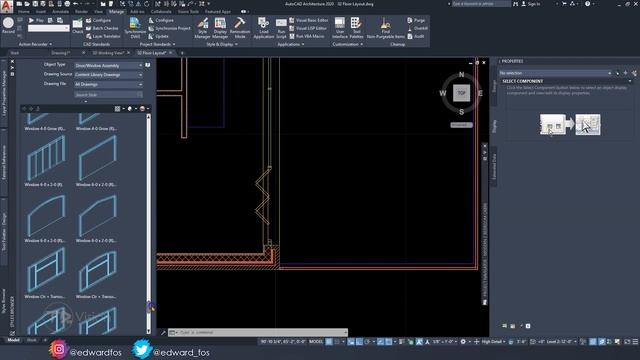Switch to the Annotate ribbon tab
The image size is (640, 360).
click(60, 12)
